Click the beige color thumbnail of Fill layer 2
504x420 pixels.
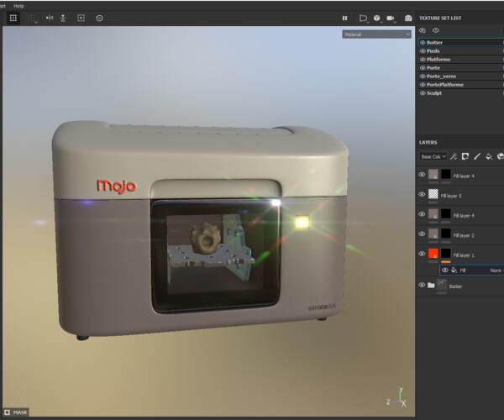433,234
